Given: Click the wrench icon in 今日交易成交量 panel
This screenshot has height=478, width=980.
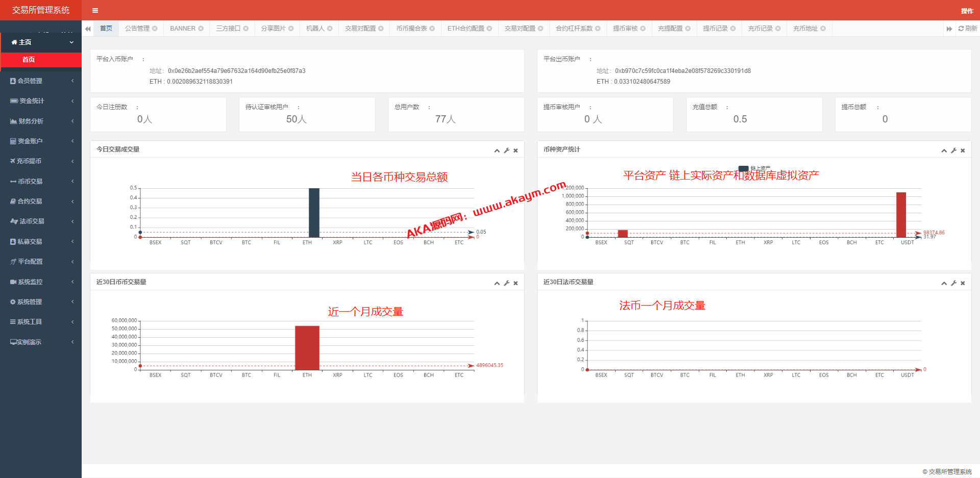Looking at the screenshot, I should tap(506, 150).
